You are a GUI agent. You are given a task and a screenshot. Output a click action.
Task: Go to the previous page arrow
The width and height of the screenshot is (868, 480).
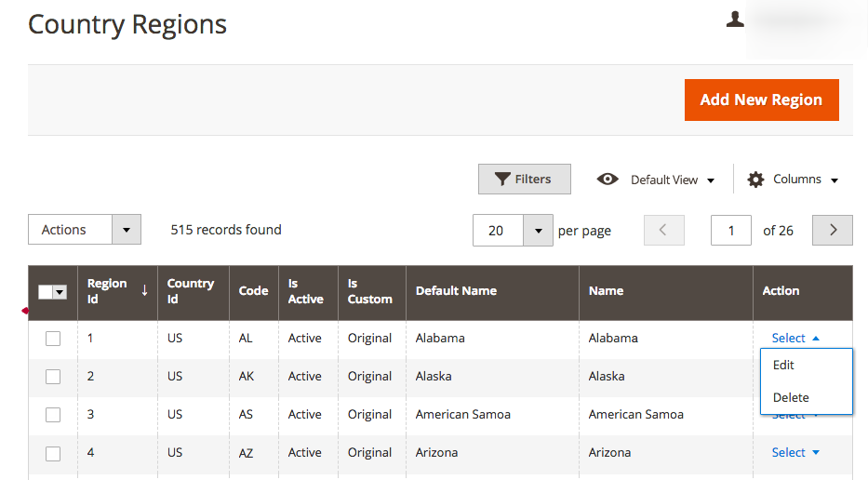[x=663, y=230]
